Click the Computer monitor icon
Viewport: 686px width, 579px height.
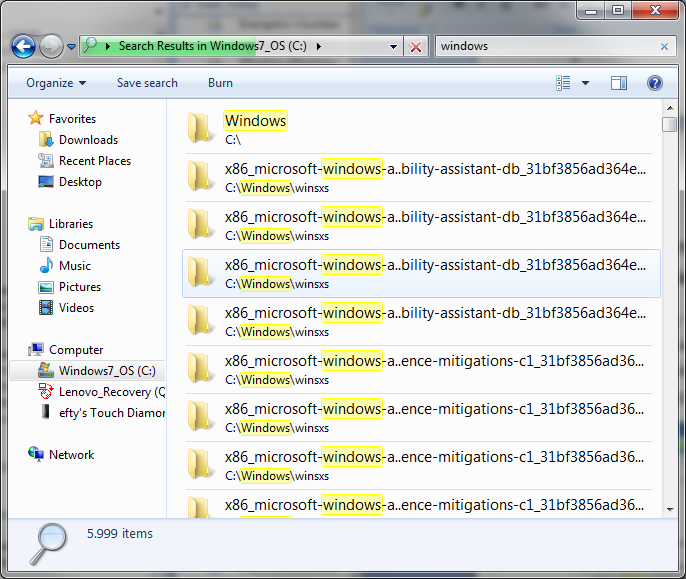pyautogui.click(x=36, y=349)
